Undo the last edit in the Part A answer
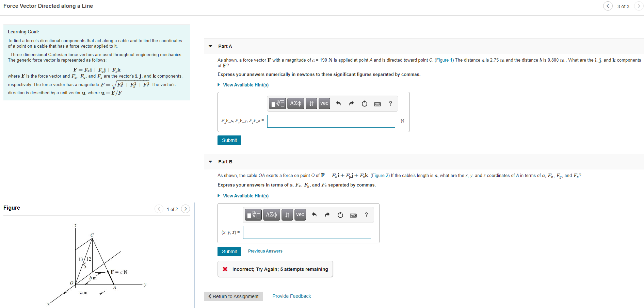 coord(338,103)
